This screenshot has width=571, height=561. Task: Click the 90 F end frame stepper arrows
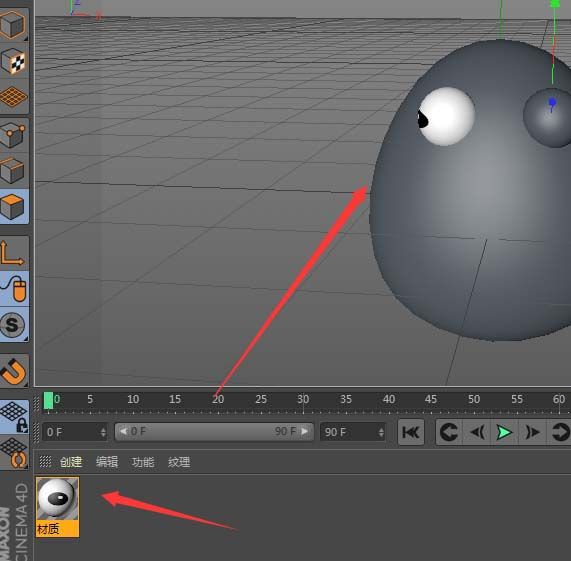[381, 432]
